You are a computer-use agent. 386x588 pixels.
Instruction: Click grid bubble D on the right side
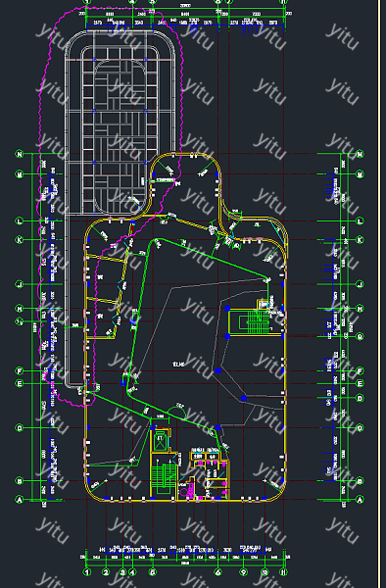360,398
